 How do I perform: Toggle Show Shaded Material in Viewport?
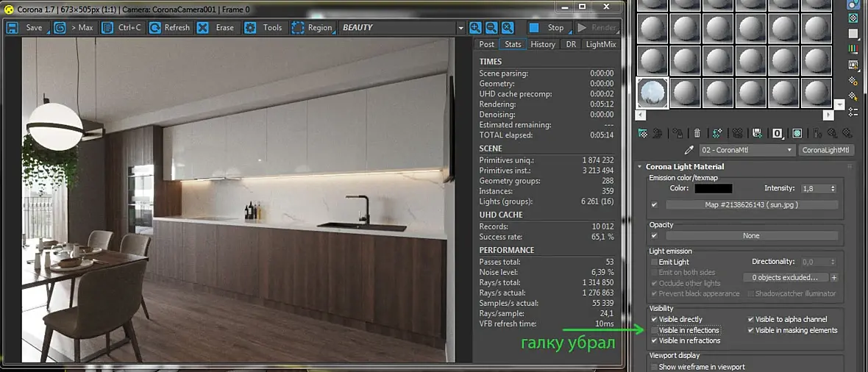pos(797,133)
